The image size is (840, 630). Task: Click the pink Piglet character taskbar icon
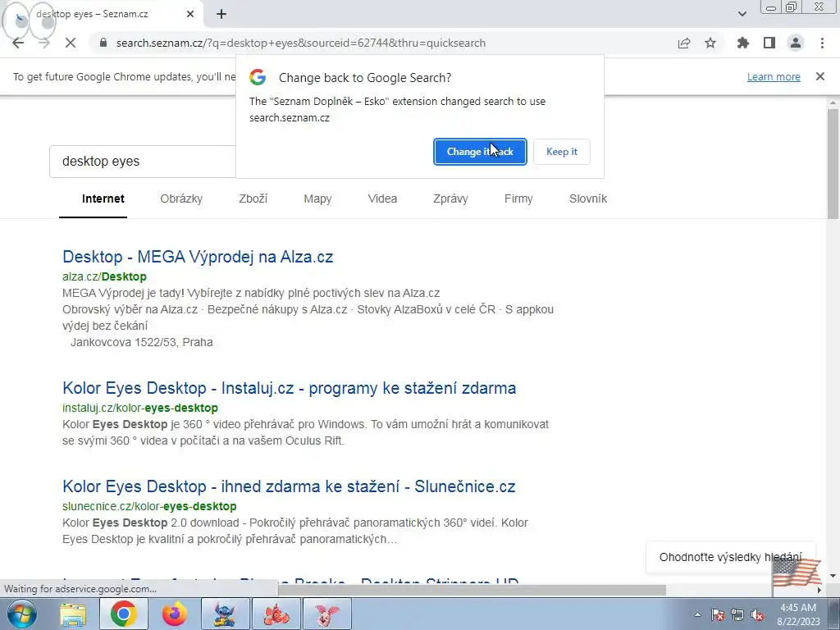[x=327, y=614]
